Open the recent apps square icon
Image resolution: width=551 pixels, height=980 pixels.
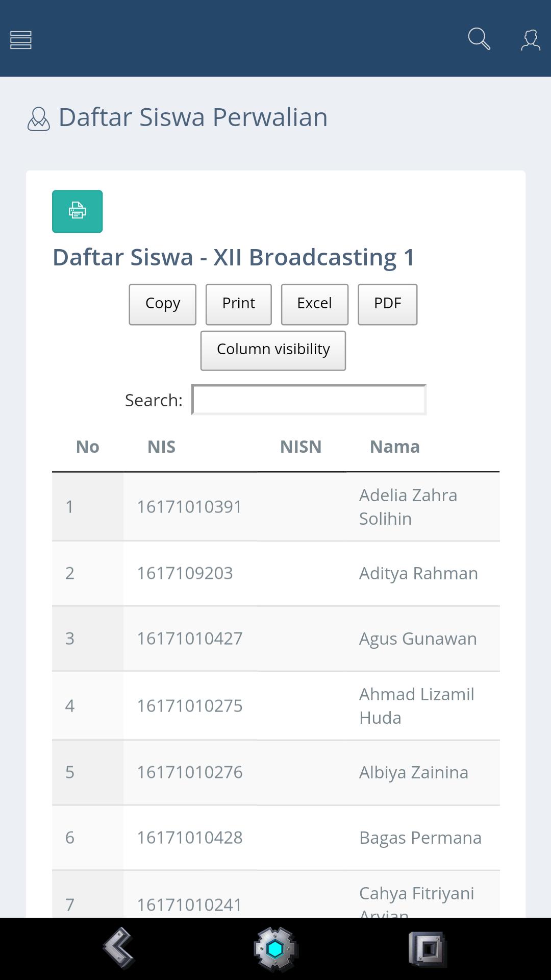(428, 949)
